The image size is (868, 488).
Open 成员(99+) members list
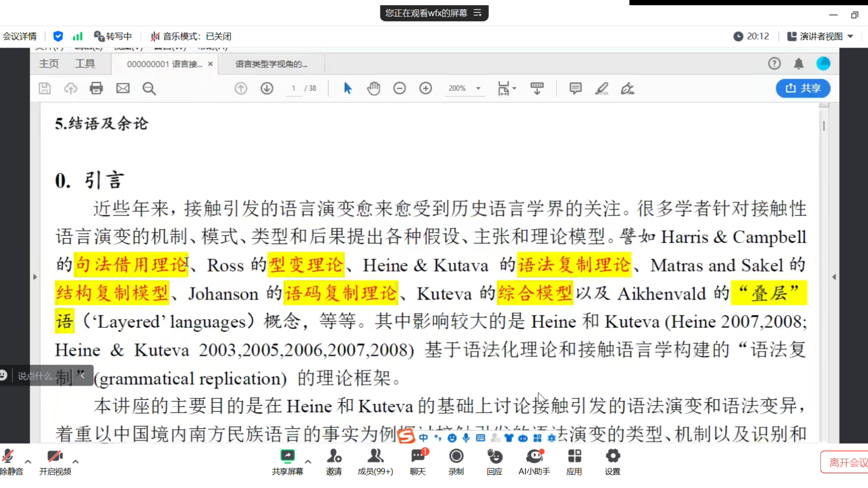point(375,462)
